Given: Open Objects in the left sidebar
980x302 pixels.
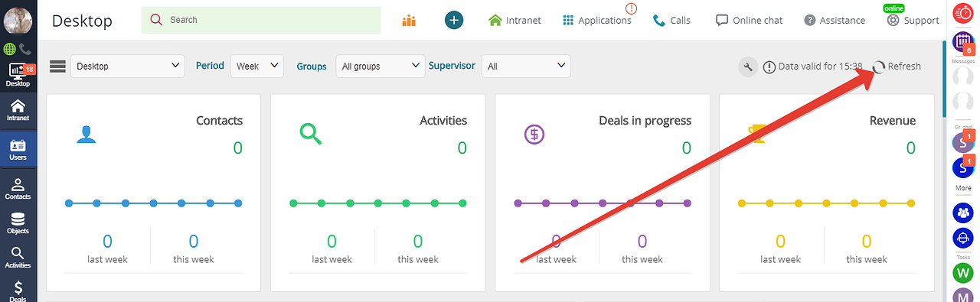Looking at the screenshot, I should click(x=18, y=222).
